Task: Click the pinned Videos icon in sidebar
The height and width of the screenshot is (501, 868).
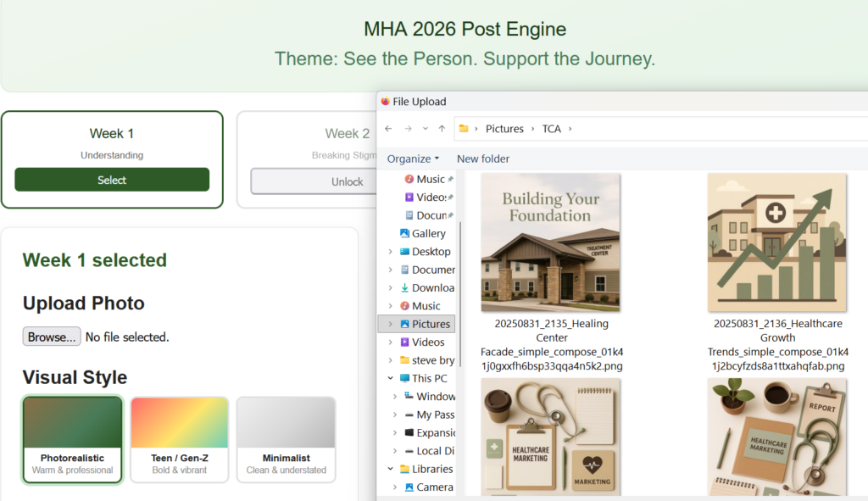Action: (x=409, y=197)
